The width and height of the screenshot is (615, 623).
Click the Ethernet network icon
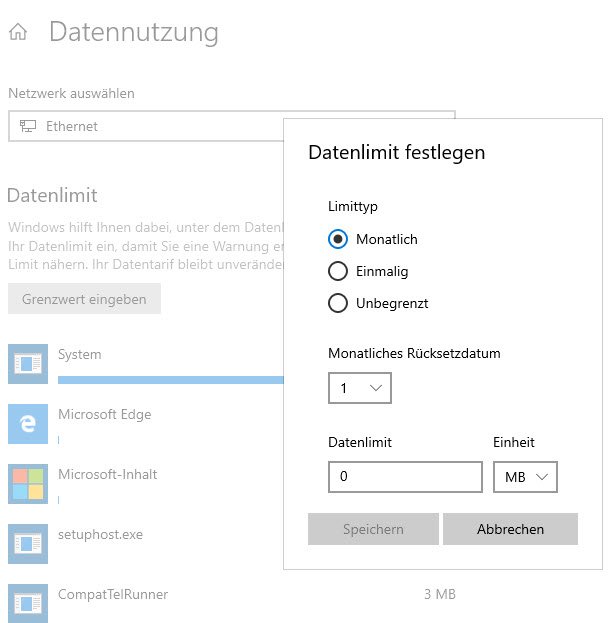[x=28, y=126]
